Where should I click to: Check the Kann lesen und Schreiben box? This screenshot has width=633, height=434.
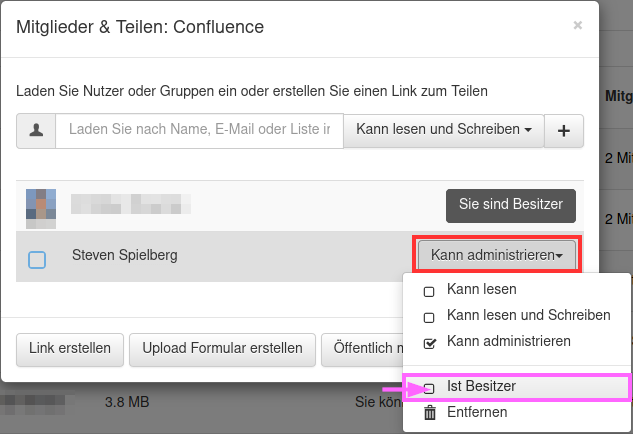point(430,317)
